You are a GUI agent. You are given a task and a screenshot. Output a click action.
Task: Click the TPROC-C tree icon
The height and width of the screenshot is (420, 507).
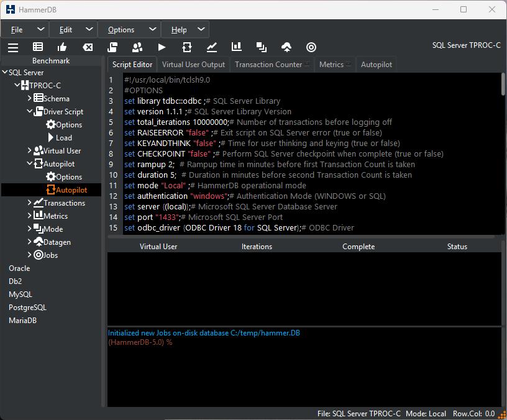25,85
